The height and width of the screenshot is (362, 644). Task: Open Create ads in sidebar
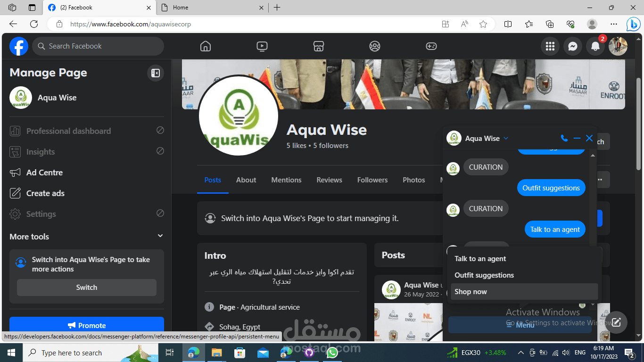[87, 193]
